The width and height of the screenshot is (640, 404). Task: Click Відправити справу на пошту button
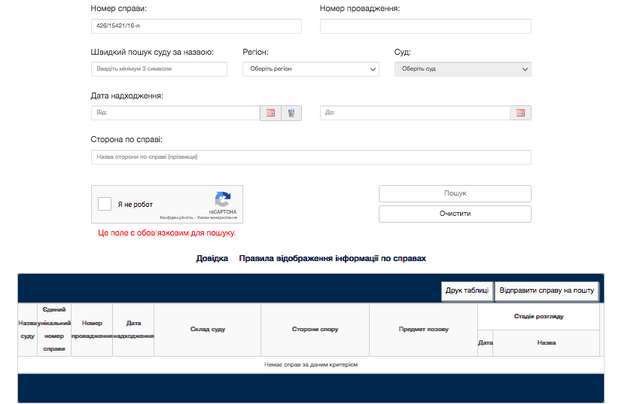(x=547, y=290)
